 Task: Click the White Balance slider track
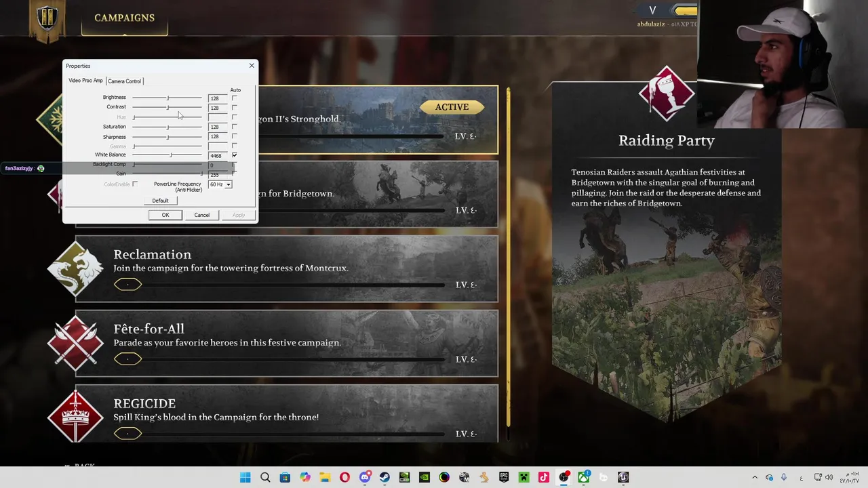tap(167, 155)
